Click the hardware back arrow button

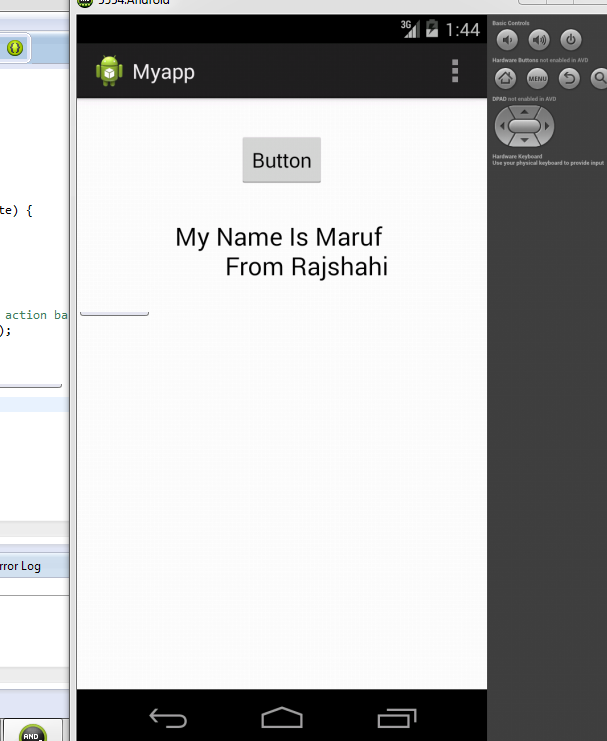(x=569, y=78)
